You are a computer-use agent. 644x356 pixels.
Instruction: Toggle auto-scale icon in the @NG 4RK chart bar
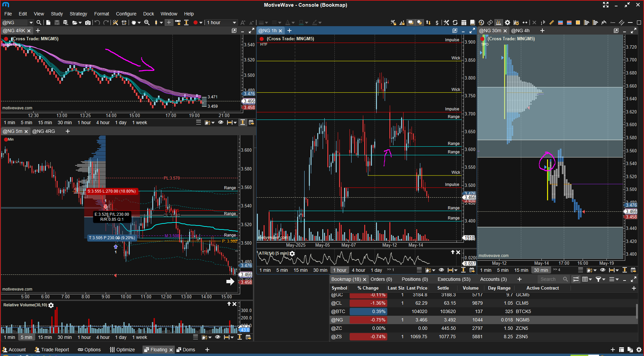pyautogui.click(x=243, y=122)
